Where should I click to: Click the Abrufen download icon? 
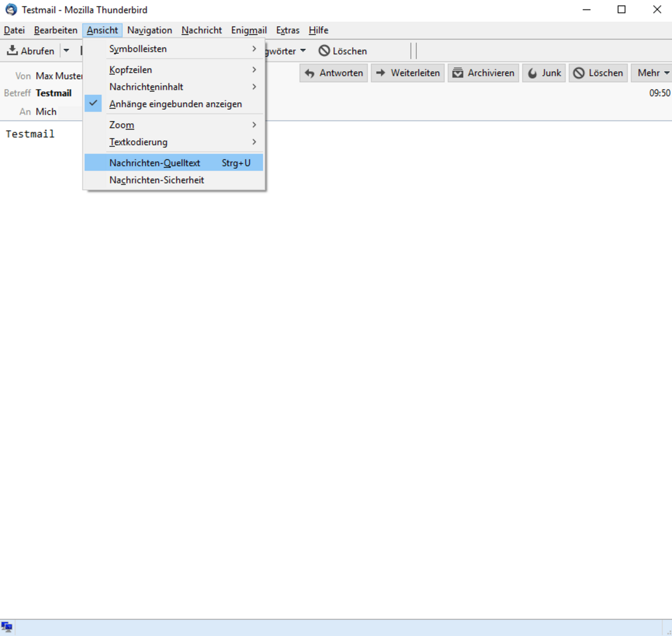(12, 50)
